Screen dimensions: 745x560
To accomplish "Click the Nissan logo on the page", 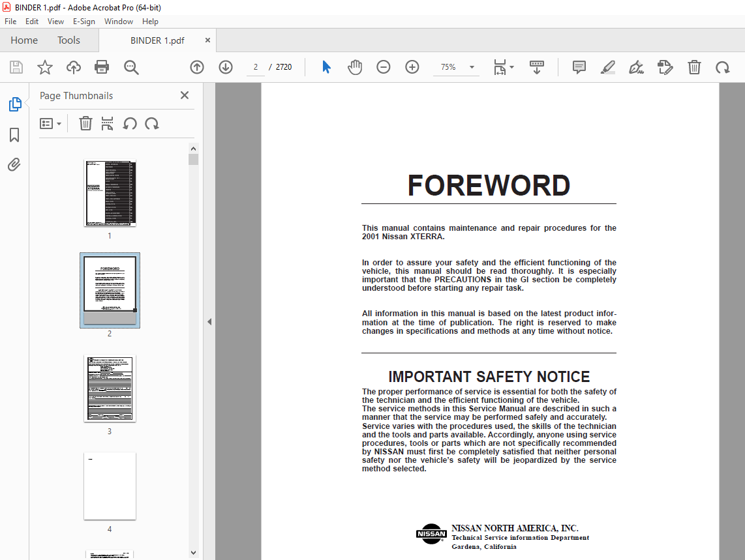I will [x=431, y=534].
